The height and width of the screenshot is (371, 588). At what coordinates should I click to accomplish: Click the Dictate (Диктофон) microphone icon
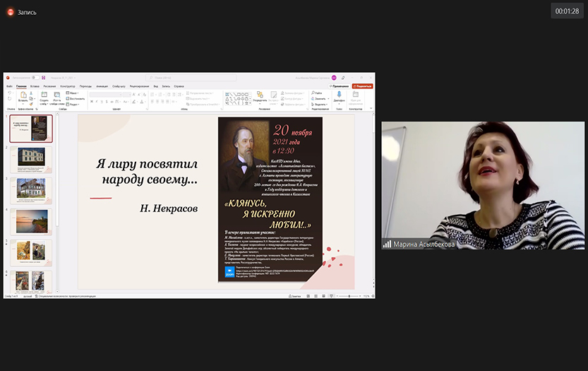[339, 95]
